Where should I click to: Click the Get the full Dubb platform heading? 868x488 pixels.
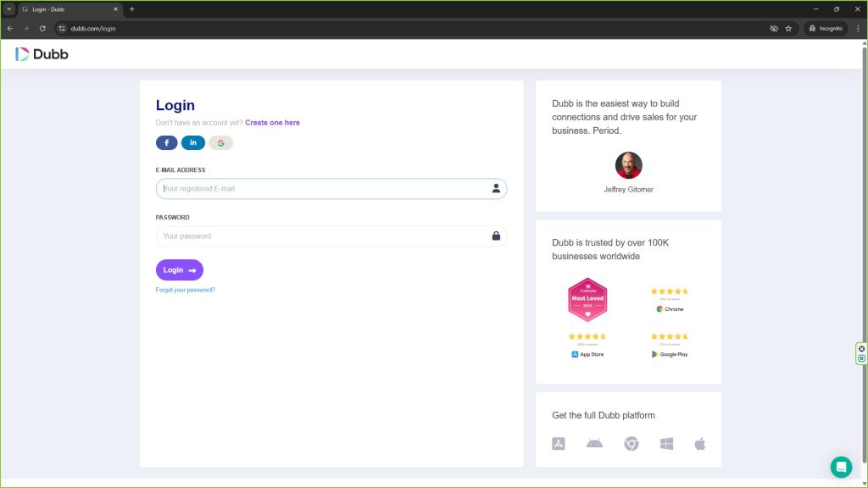coord(604,415)
